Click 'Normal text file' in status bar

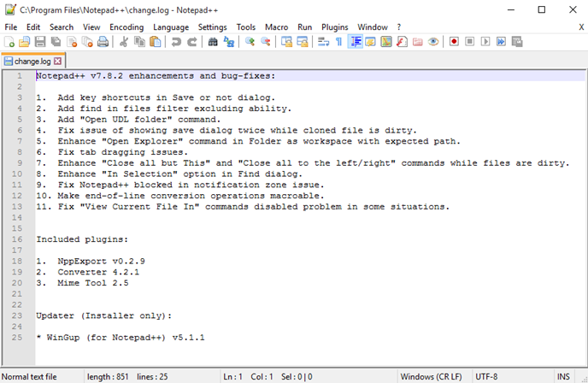pyautogui.click(x=29, y=377)
